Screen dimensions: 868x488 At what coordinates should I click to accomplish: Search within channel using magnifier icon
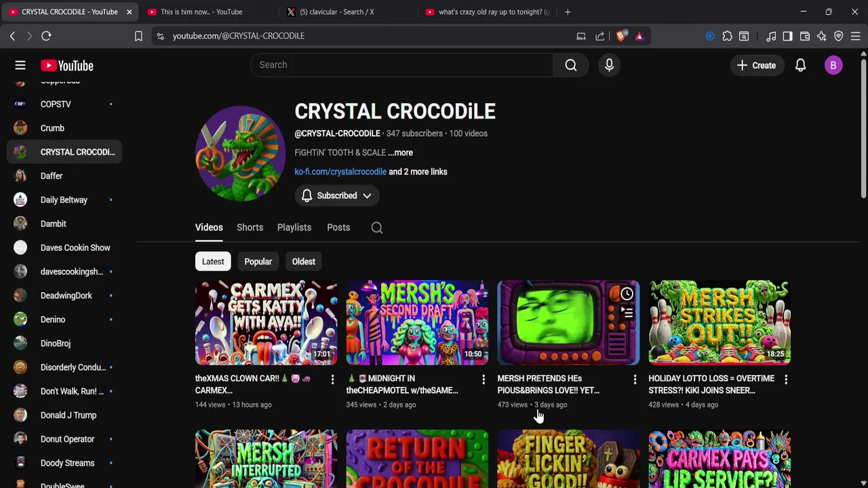click(x=377, y=228)
